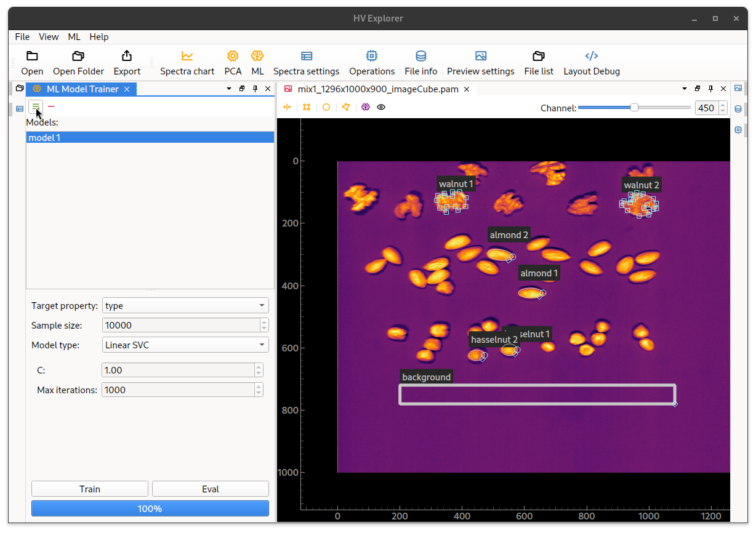Pin the ML Model Trainer panel
Viewport: 756px width, 533px height.
pyautogui.click(x=255, y=89)
